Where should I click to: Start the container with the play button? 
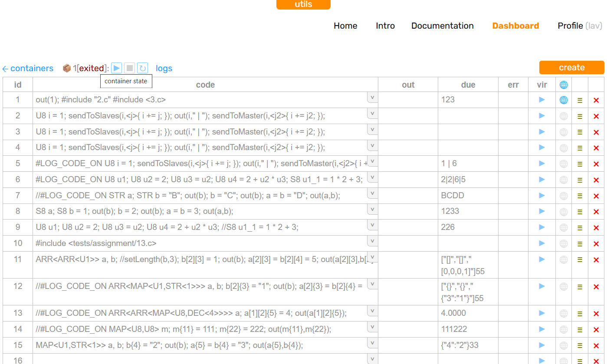tap(116, 68)
